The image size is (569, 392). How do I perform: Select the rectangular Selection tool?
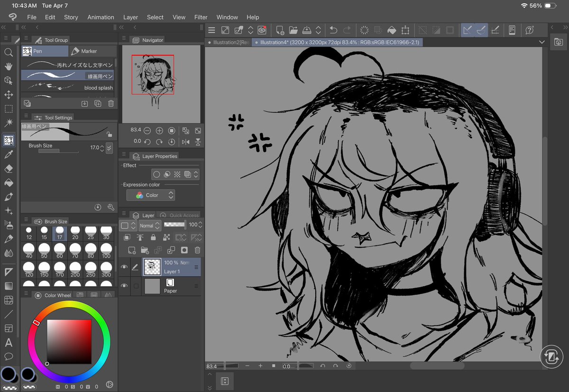(9, 109)
